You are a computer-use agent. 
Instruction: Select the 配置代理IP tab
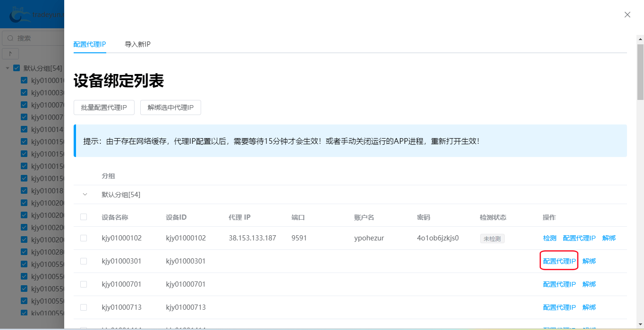[x=90, y=44]
